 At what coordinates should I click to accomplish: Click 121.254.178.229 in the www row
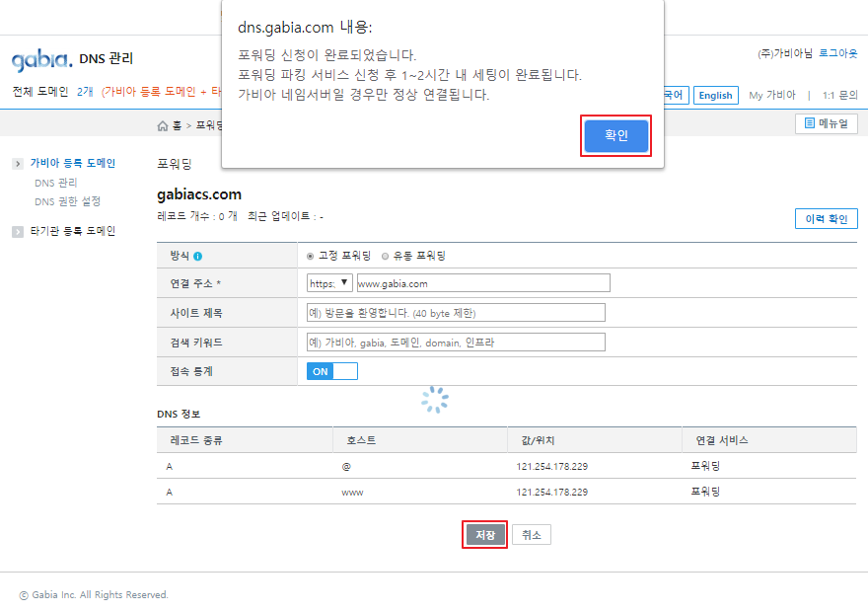(x=552, y=492)
